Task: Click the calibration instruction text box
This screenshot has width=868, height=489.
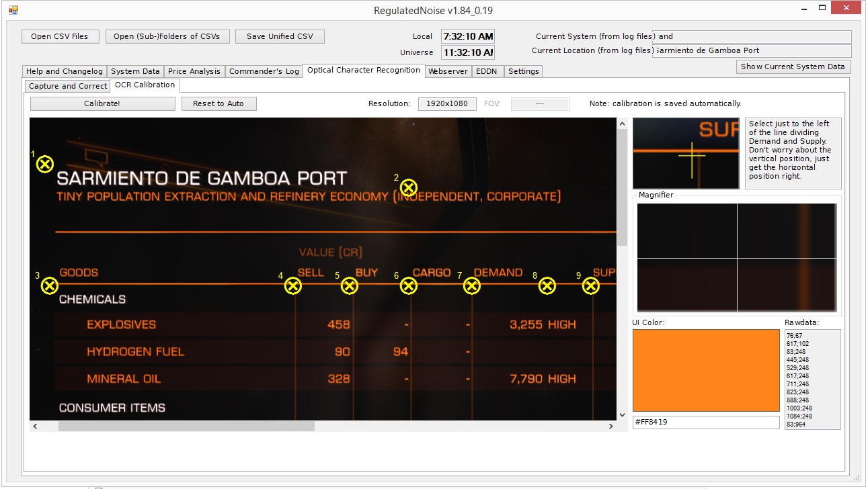Action: 793,154
